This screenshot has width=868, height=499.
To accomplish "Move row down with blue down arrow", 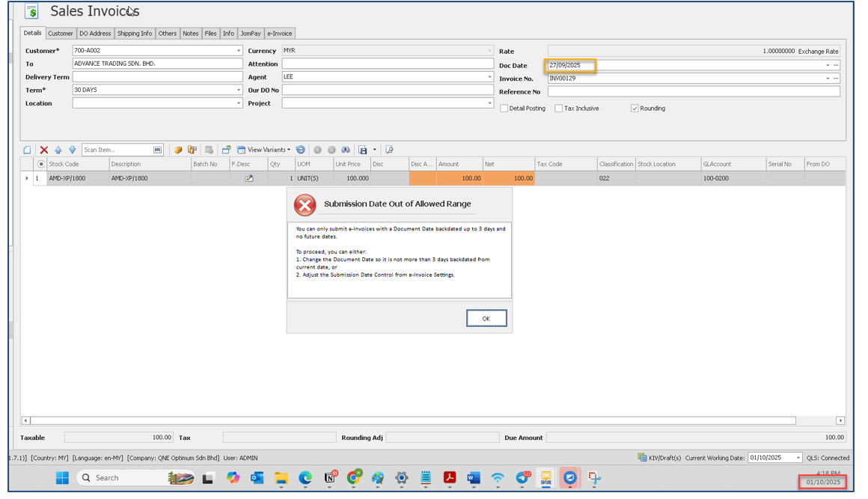I will [72, 150].
